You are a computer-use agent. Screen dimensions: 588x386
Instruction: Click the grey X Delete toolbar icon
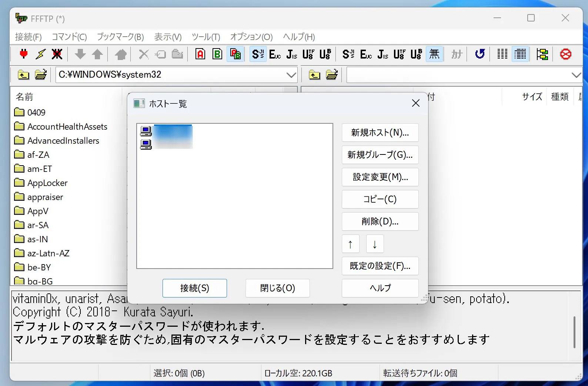(144, 54)
